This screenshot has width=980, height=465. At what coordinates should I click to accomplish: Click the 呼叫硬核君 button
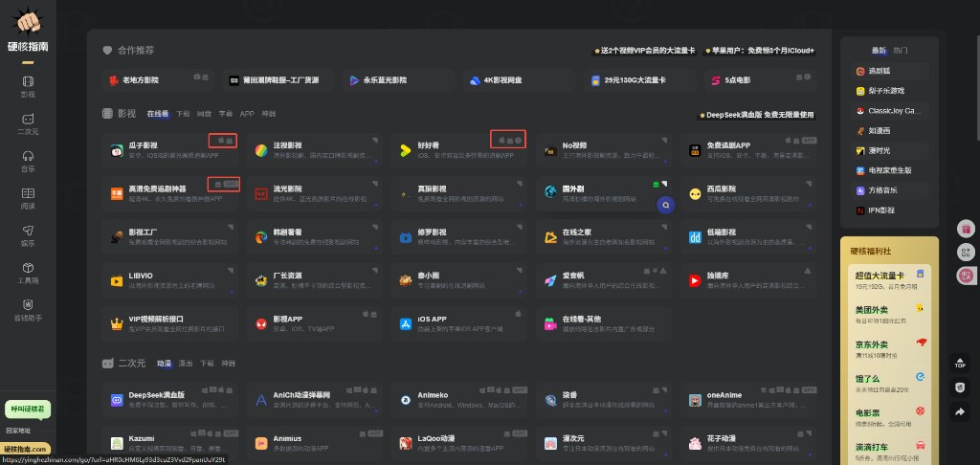28,410
